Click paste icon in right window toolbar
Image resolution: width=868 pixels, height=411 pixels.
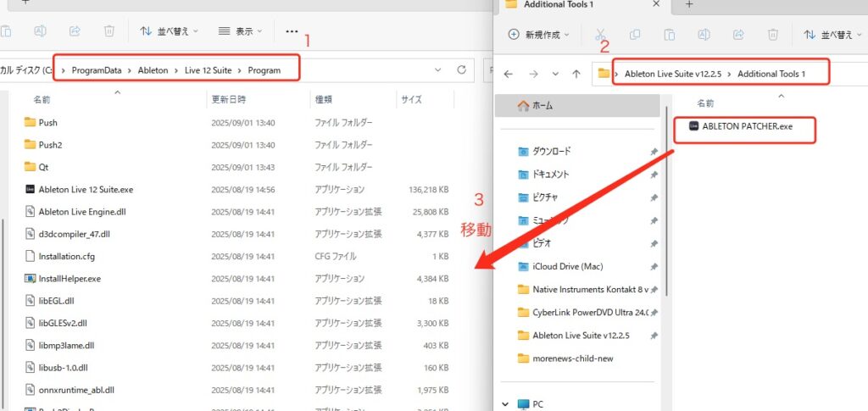coord(670,34)
